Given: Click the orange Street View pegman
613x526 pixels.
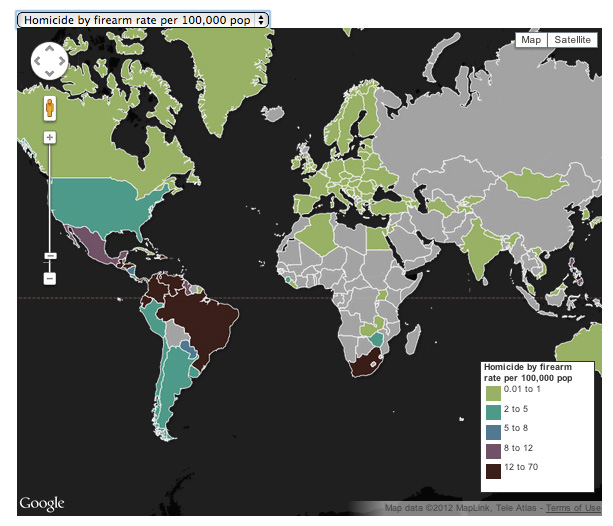Looking at the screenshot, I should tap(49, 107).
